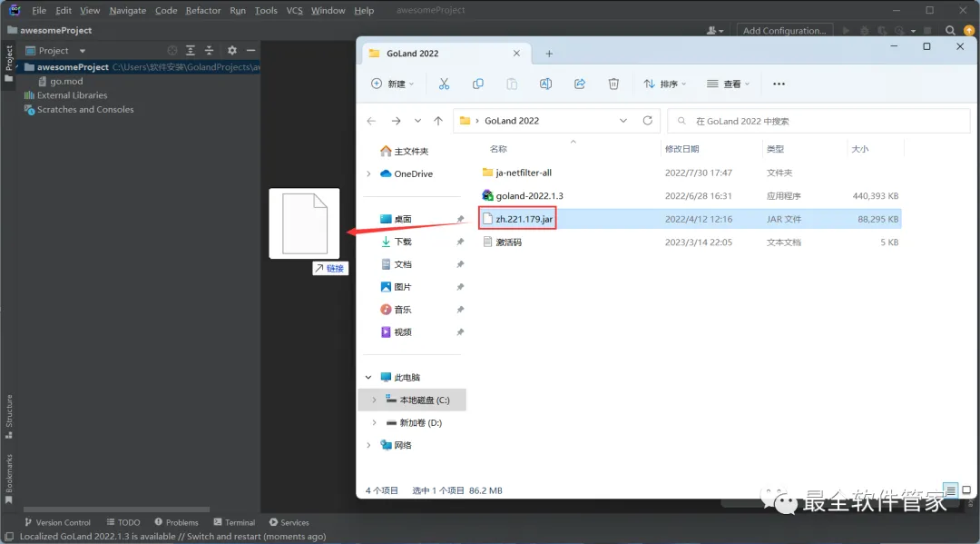The image size is (980, 544).
Task: Open the Navigate menu in GoLand
Action: click(x=128, y=11)
